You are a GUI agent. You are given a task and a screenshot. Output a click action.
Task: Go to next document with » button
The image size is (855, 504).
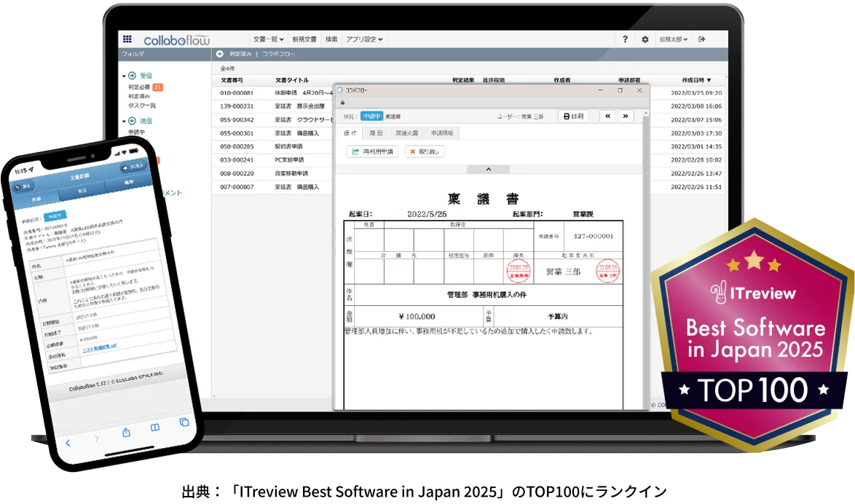(x=626, y=117)
